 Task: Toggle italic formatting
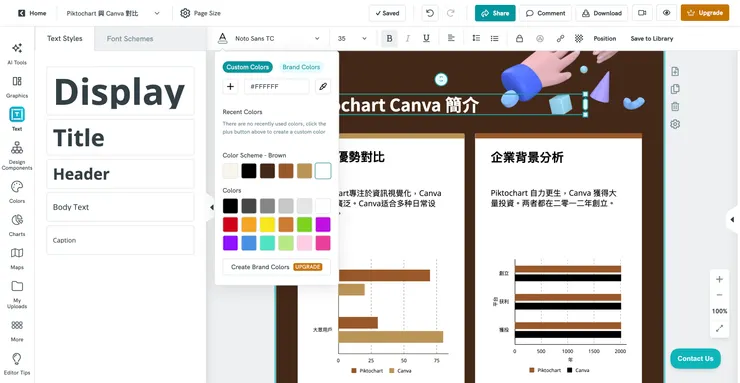point(408,39)
